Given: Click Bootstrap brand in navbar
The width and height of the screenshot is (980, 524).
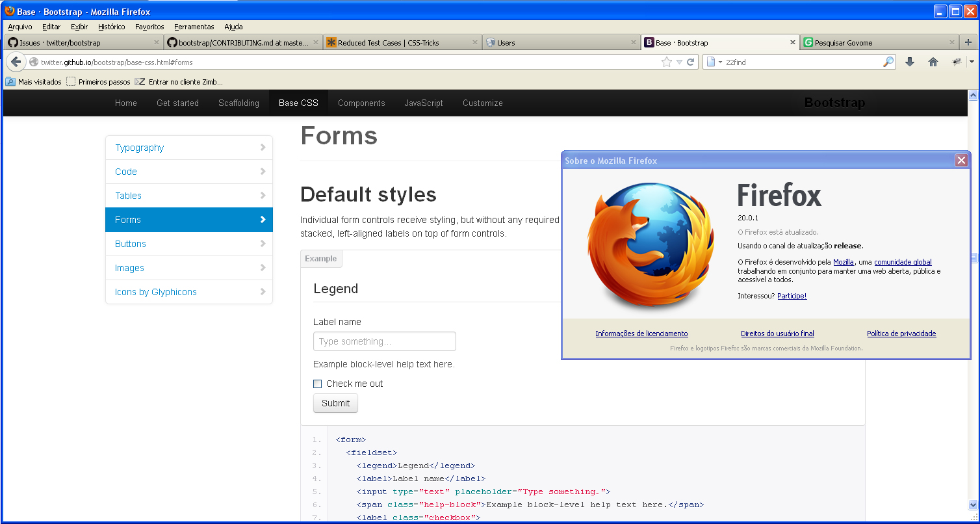Looking at the screenshot, I should coord(834,103).
